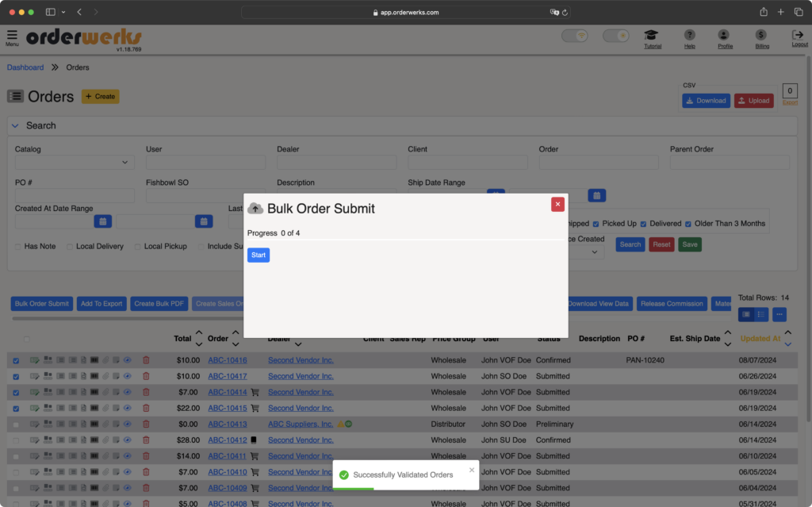This screenshot has height=507, width=812.
Task: Go to Dashboard breadcrumb
Action: [x=25, y=67]
